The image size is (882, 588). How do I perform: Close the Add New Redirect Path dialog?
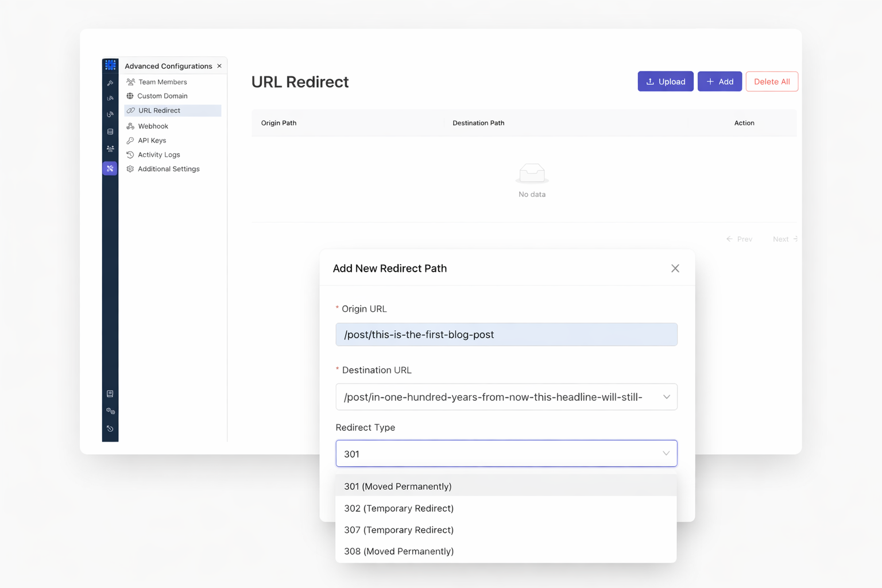click(x=675, y=269)
